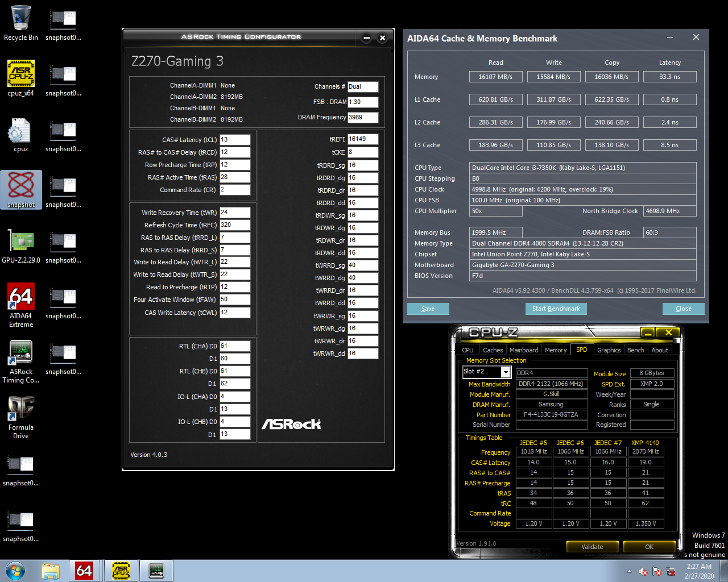This screenshot has height=582, width=728.
Task: Click L3 Cache Copy value 138.10 GB/s
Action: [611, 145]
